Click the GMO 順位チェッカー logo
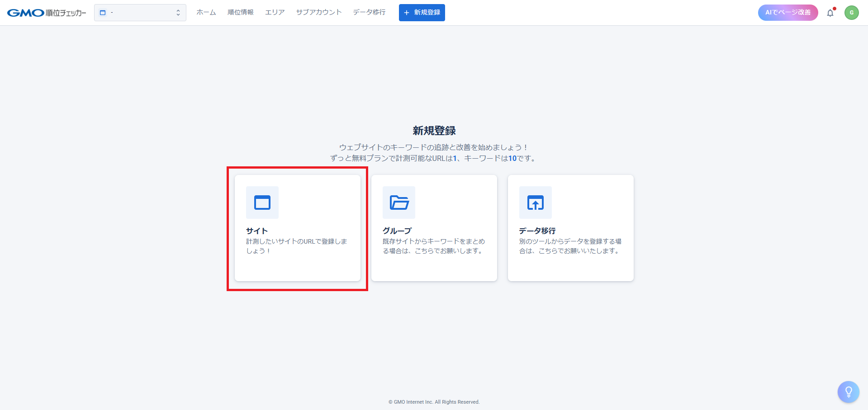 (47, 13)
